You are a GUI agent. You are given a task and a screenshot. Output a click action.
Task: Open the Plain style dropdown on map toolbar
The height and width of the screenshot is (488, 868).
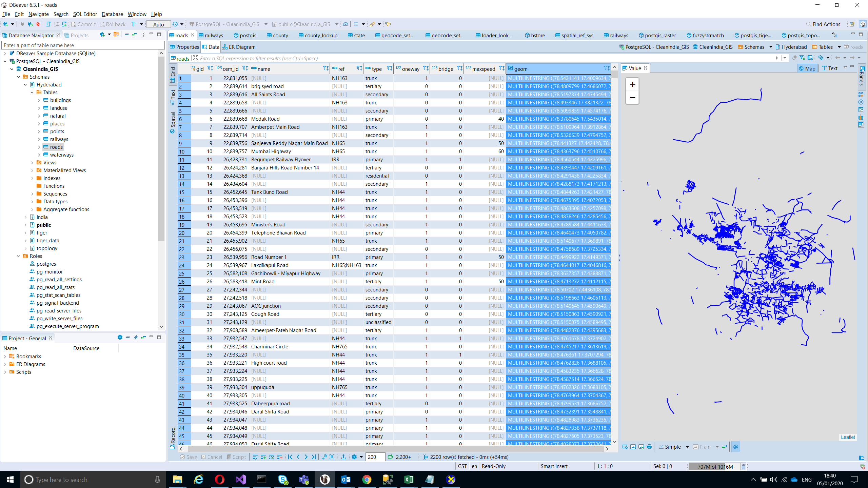[x=717, y=447]
